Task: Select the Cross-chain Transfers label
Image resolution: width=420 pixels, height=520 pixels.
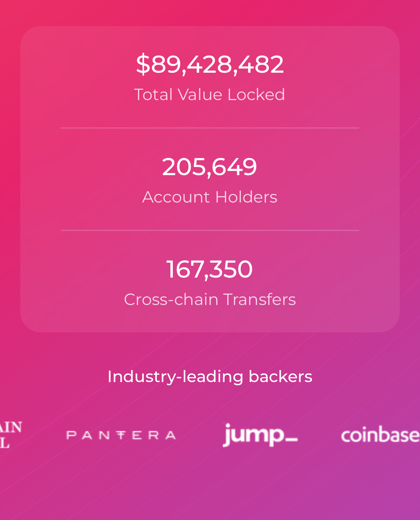Action: (x=210, y=299)
